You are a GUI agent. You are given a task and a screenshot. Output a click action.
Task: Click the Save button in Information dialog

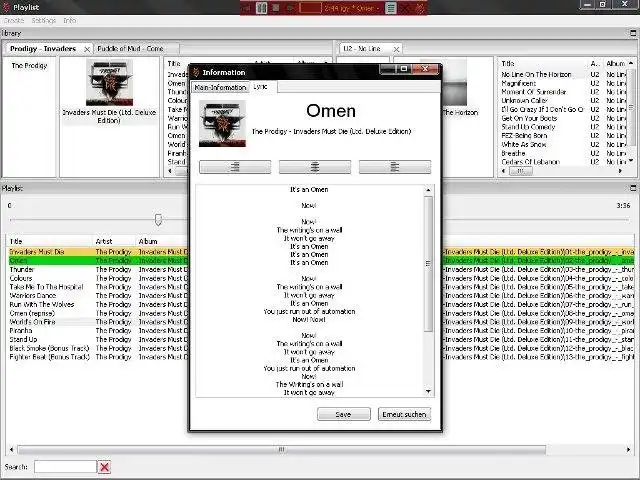(344, 414)
